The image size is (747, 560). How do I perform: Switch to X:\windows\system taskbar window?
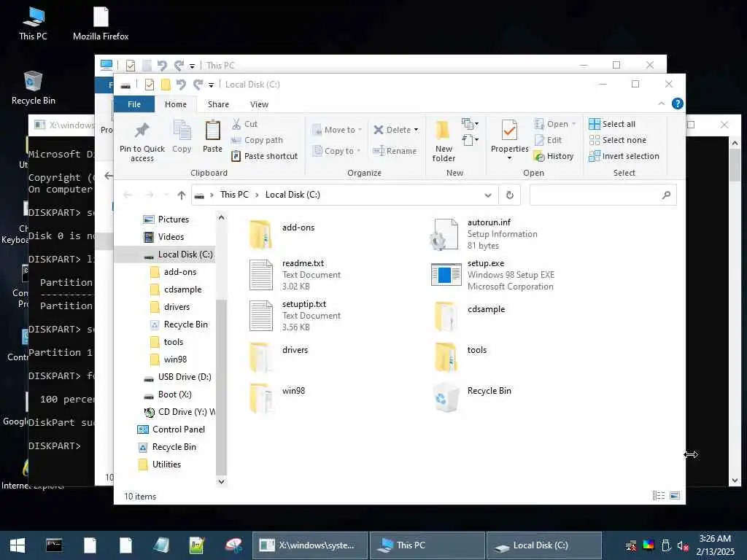[309, 545]
